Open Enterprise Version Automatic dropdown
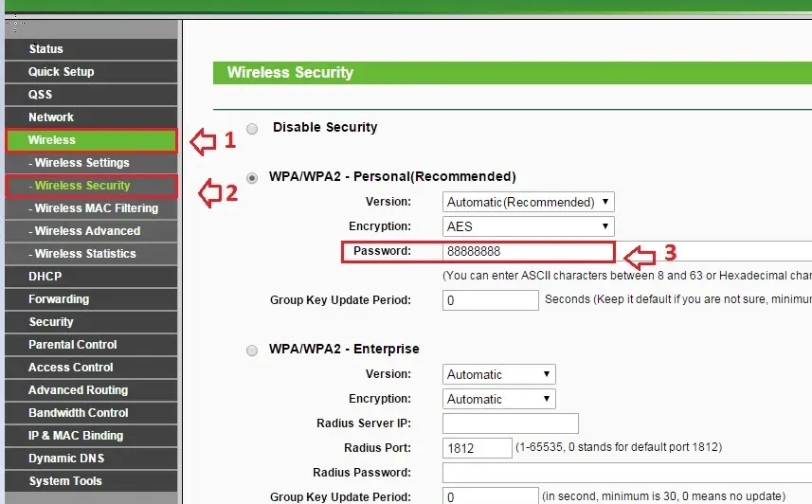This screenshot has height=504, width=812. click(498, 374)
